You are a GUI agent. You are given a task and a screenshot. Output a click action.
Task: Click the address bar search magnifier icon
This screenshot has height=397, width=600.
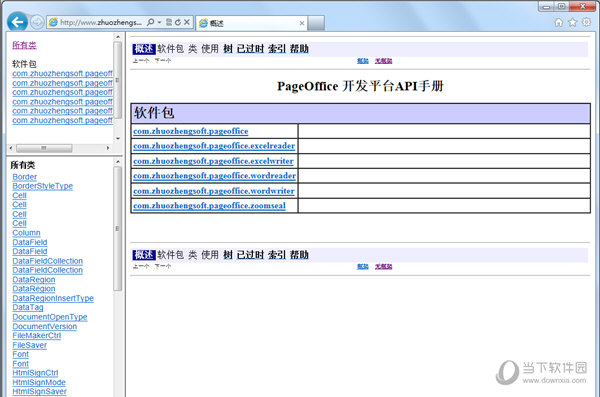(150, 22)
